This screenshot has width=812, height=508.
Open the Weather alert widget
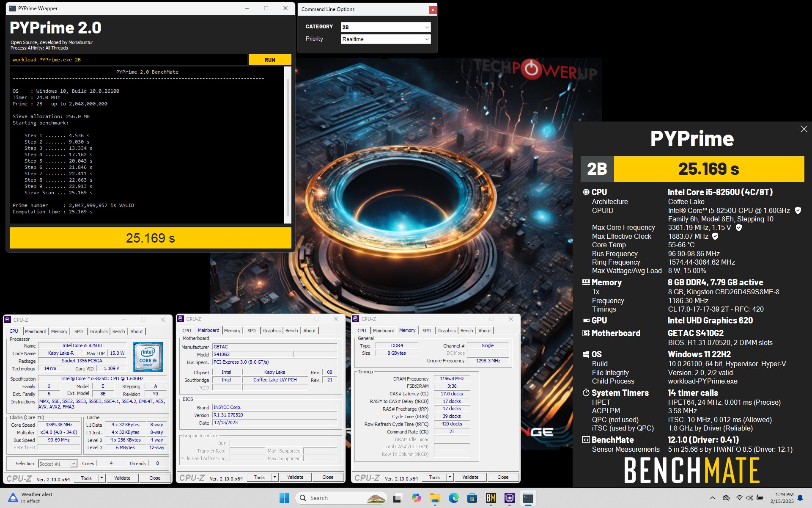coord(30,498)
